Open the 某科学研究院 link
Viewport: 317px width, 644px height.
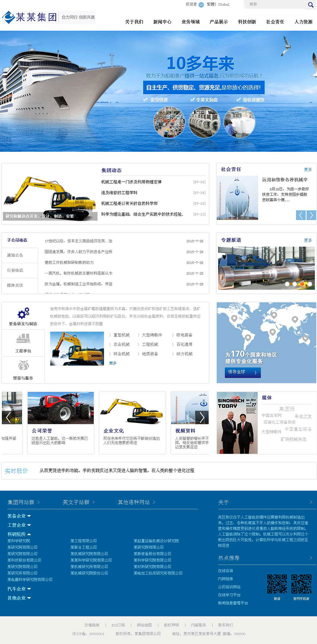(19, 541)
